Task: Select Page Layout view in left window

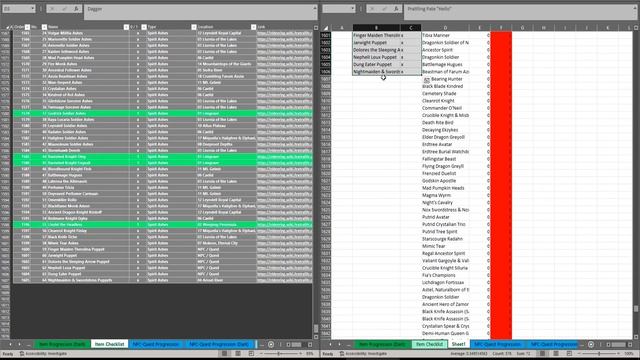Action: pyautogui.click(x=238, y=353)
